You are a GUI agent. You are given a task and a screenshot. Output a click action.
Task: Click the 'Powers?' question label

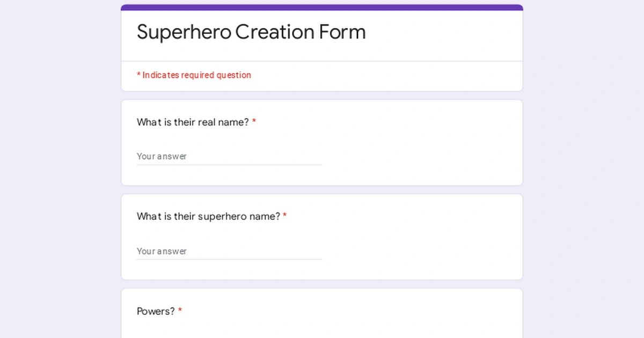[x=155, y=311]
